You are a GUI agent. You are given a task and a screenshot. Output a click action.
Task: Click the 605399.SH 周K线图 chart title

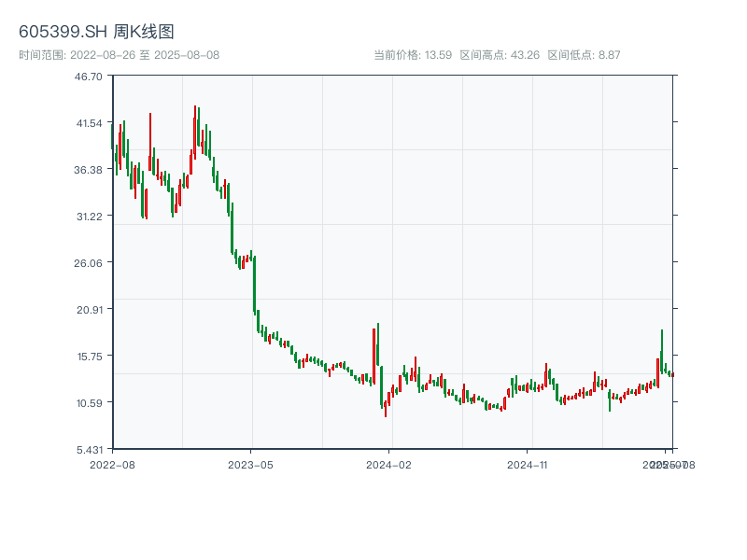click(96, 32)
